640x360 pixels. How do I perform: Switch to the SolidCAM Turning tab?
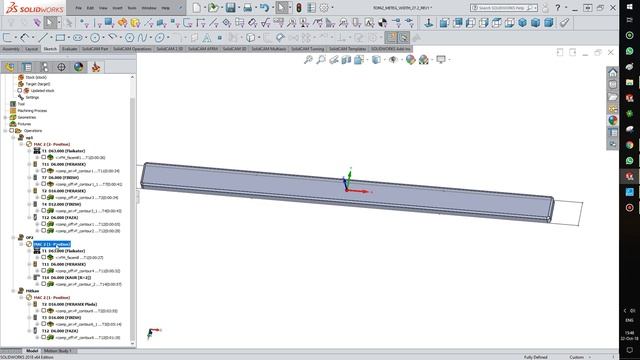[307, 49]
